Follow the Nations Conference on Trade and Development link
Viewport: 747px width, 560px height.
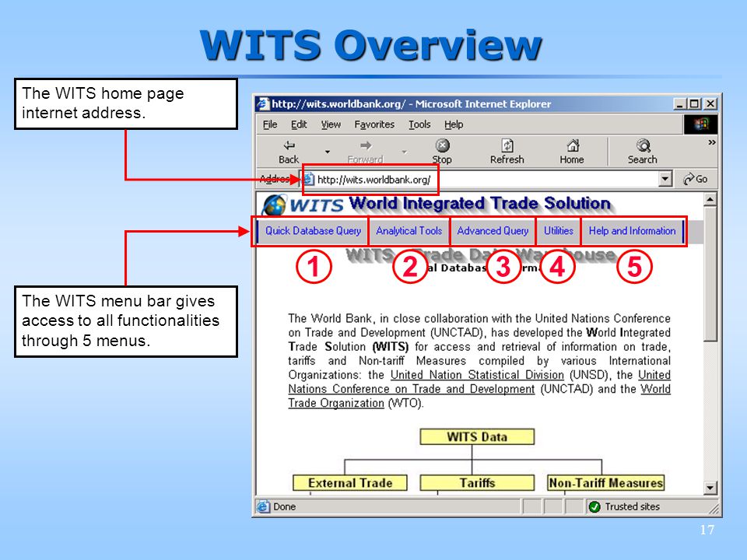[412, 390]
